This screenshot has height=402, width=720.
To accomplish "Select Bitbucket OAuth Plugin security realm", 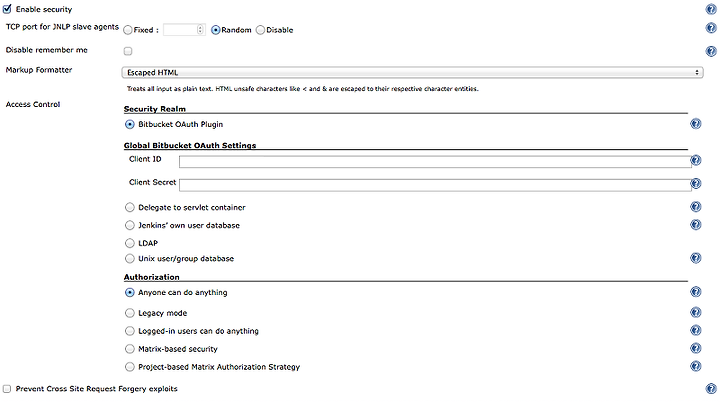I will 129,125.
